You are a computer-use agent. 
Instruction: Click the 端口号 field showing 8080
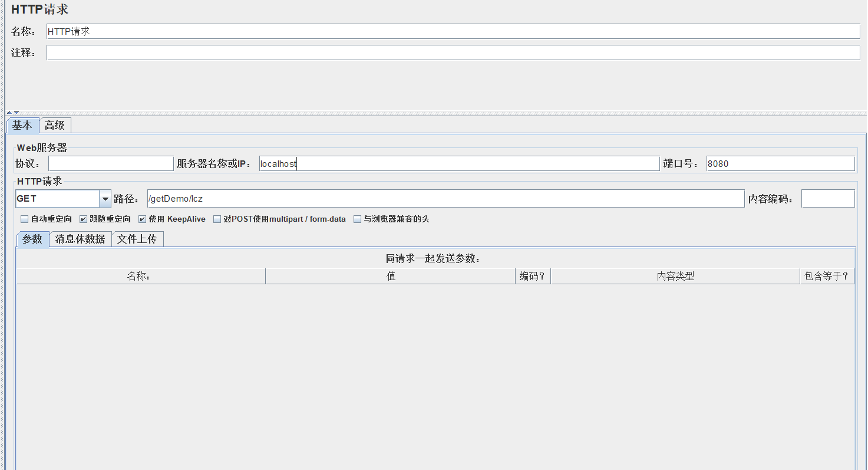(780, 163)
